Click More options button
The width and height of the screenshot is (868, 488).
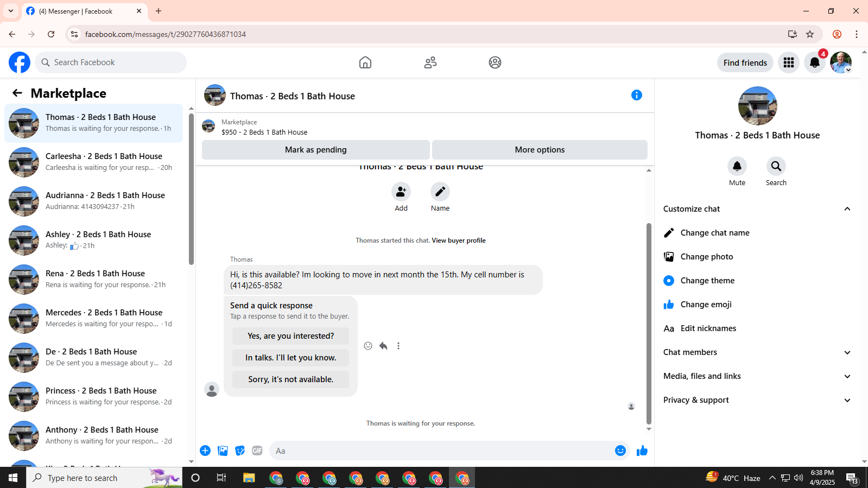click(540, 150)
